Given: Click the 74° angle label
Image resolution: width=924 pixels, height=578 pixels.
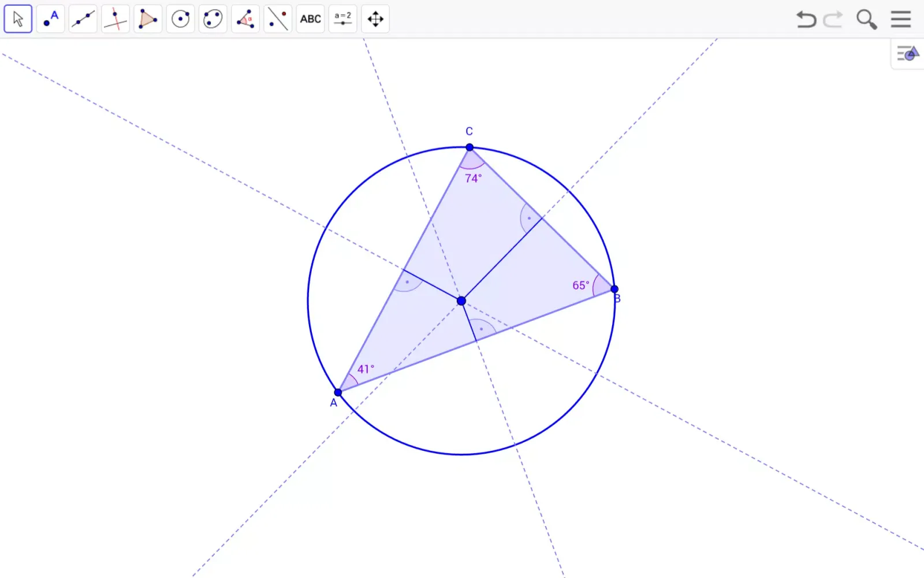Looking at the screenshot, I should pos(473,179).
